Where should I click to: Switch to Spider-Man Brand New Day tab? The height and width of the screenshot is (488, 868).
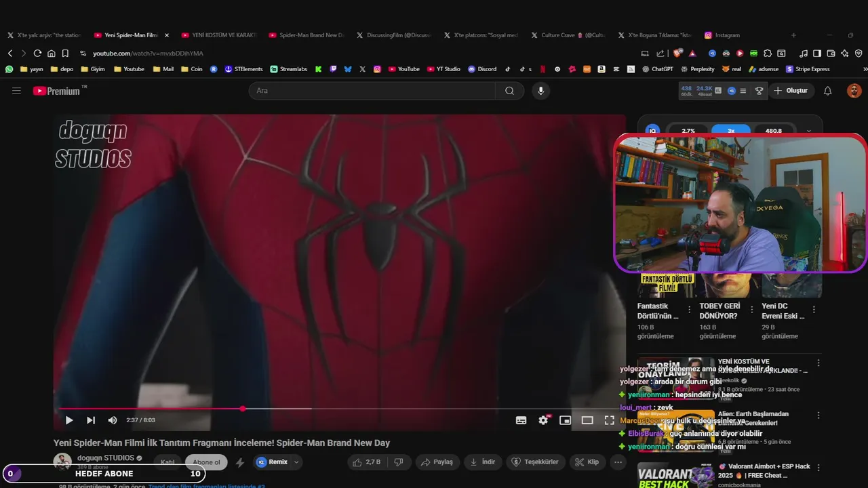click(x=306, y=35)
